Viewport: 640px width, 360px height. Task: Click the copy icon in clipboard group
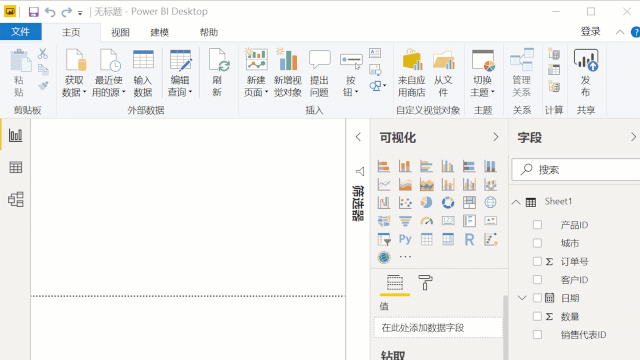pos(43,69)
